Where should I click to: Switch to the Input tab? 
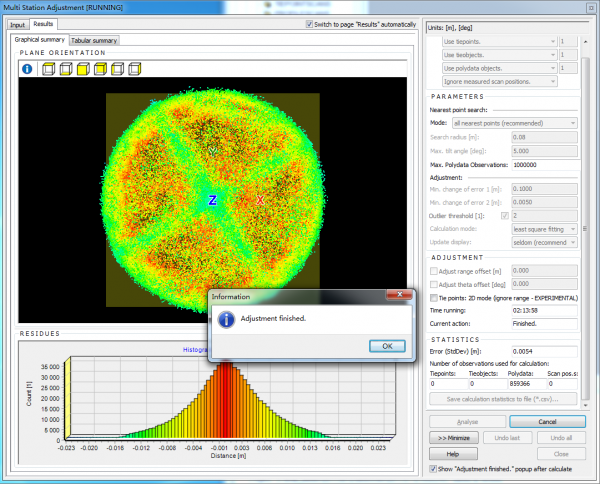tap(17, 25)
